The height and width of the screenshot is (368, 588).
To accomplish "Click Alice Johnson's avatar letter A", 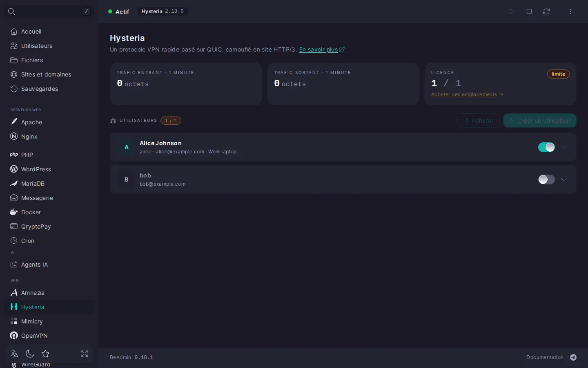I will pyautogui.click(x=127, y=147).
